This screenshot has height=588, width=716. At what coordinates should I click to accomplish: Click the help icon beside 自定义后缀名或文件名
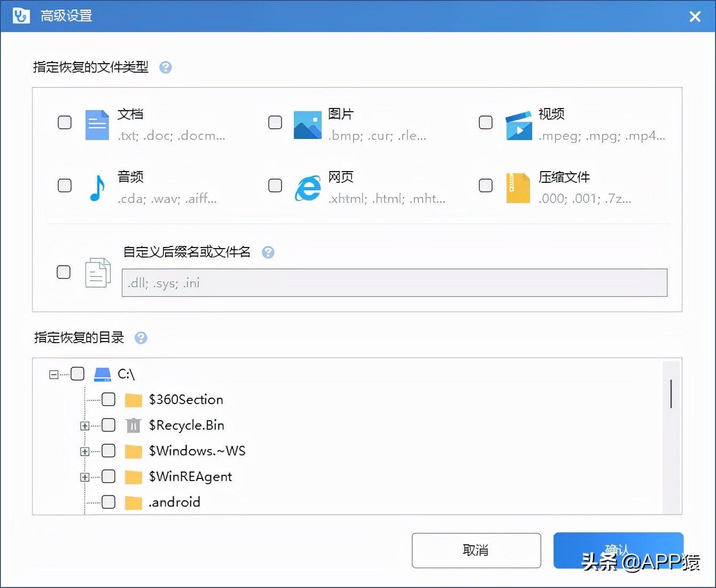pos(269,252)
